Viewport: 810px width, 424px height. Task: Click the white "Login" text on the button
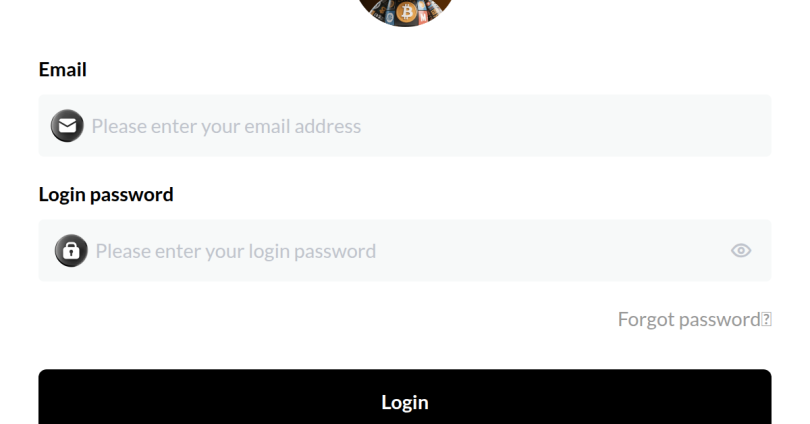(x=405, y=402)
